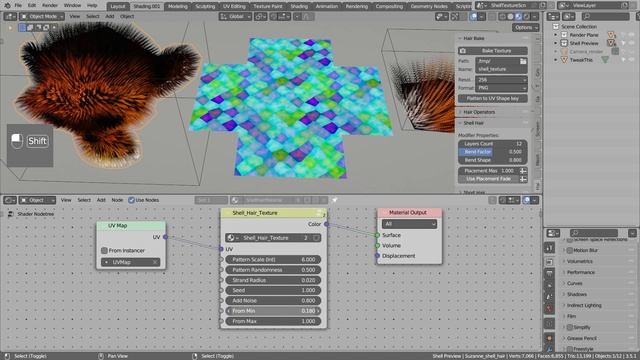Collapse the Shell Hair panel
The height and width of the screenshot is (360, 640).
tap(473, 123)
